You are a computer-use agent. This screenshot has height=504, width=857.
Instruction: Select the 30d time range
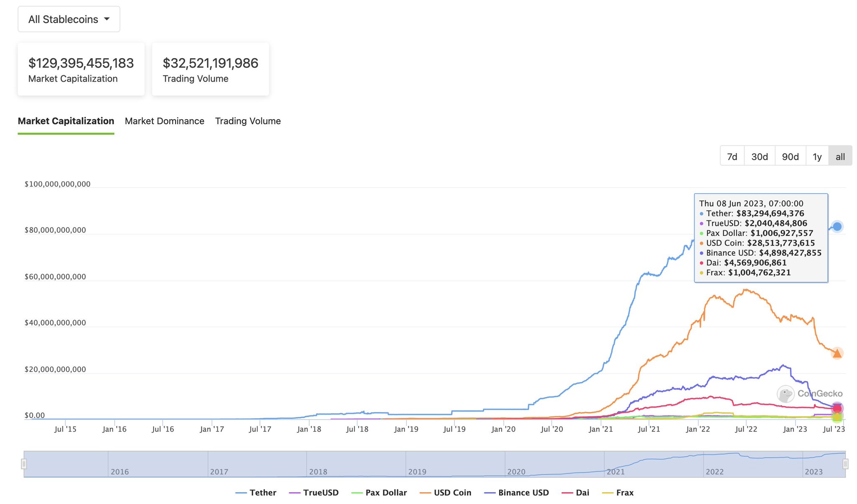[759, 156]
